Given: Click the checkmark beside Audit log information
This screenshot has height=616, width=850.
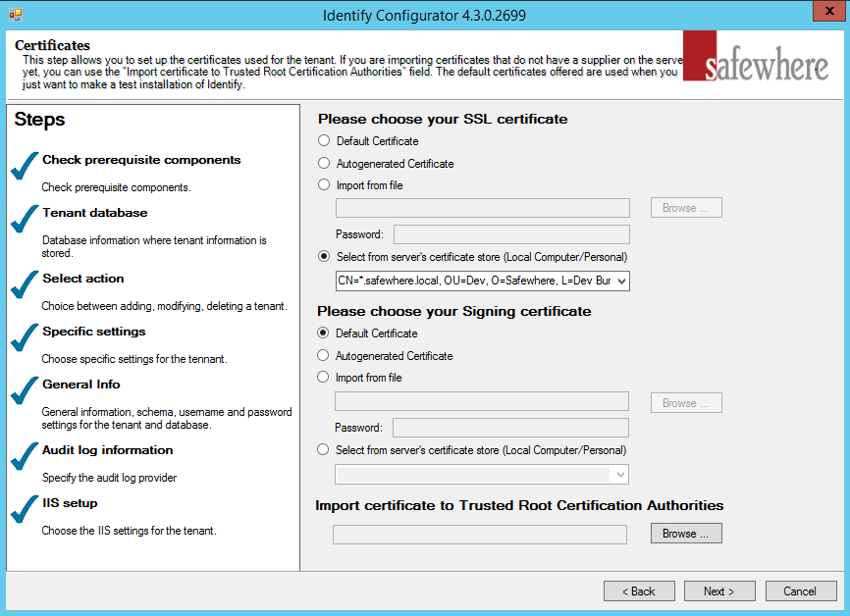Looking at the screenshot, I should click(x=25, y=456).
